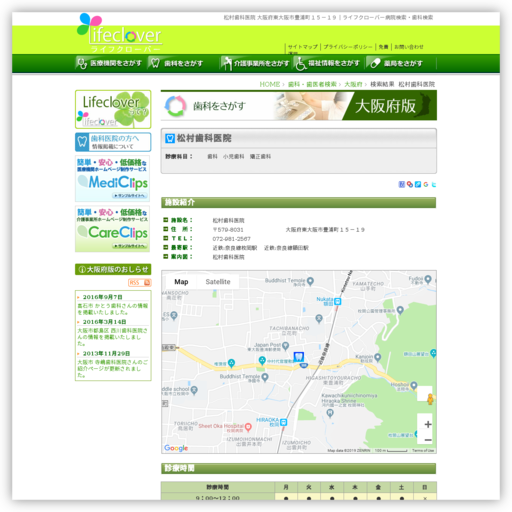Click the red-blue chain bookmark share icon

[410, 184]
